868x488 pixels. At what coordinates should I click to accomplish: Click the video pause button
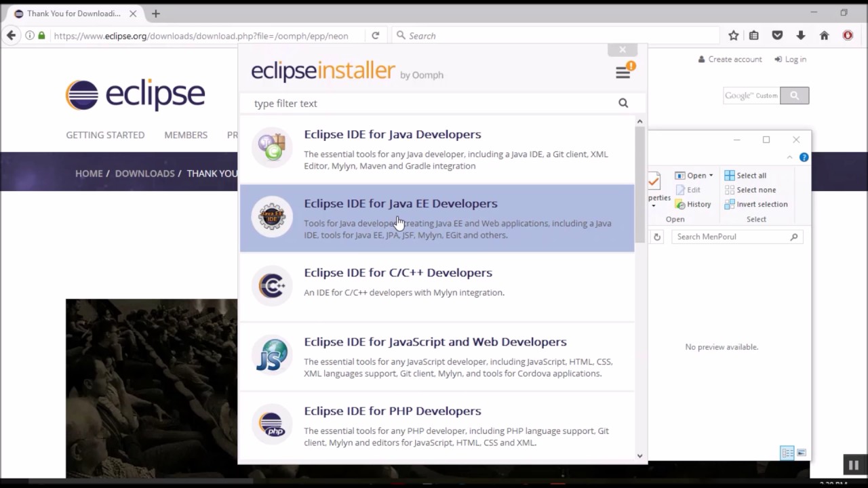coord(853,464)
